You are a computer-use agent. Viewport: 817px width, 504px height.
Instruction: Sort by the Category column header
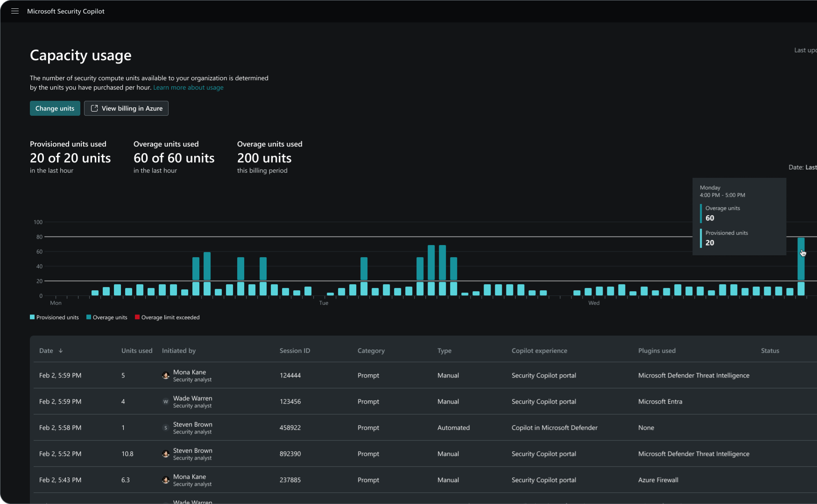371,350
